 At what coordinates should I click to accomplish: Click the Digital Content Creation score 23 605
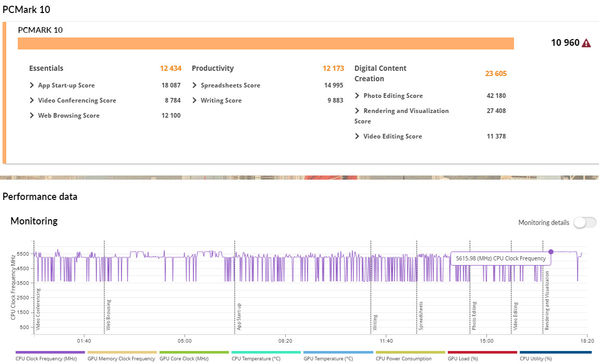click(496, 73)
